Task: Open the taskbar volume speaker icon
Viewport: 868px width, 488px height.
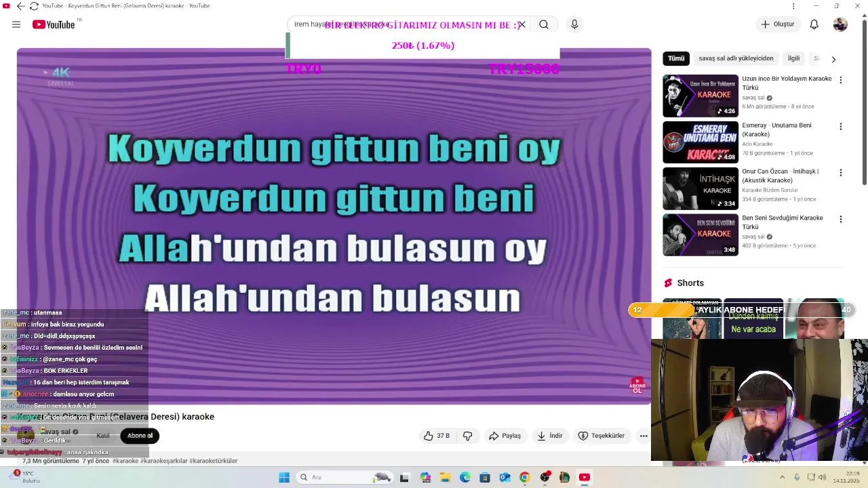Action: (x=822, y=477)
